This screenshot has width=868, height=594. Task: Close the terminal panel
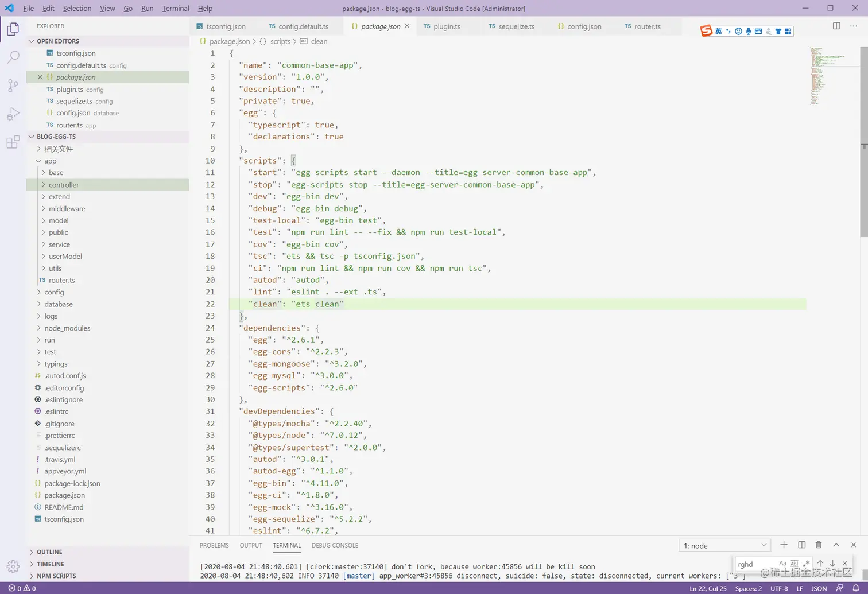pos(853,545)
